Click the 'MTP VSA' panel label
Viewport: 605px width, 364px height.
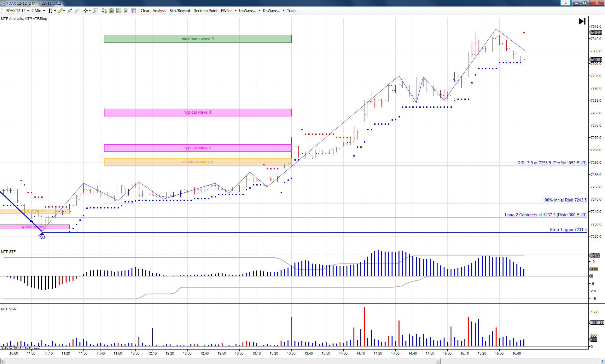[x=8, y=309]
